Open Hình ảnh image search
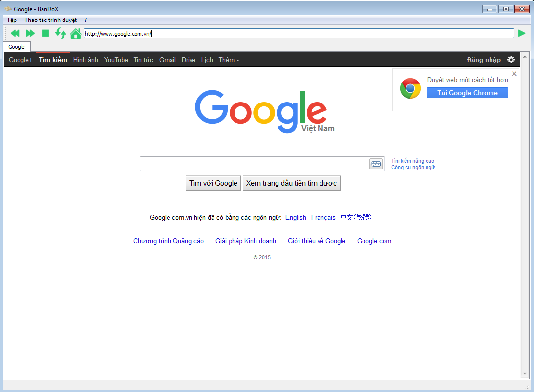The height and width of the screenshot is (392, 534). pos(85,60)
